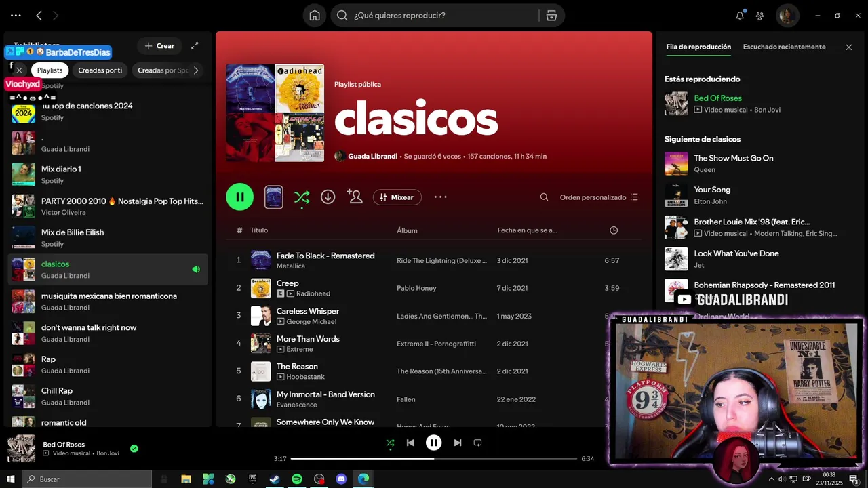Open Spotify from the Windows taskbar

(297, 479)
